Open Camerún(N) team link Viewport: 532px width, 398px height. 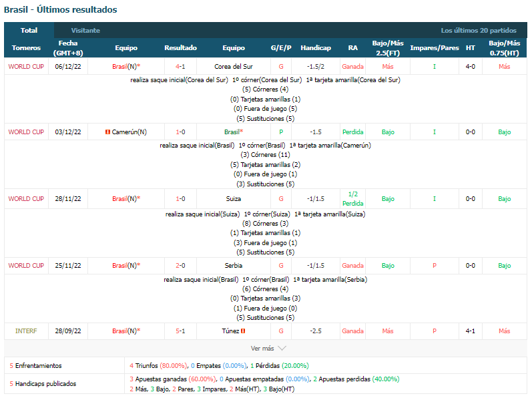click(x=129, y=132)
